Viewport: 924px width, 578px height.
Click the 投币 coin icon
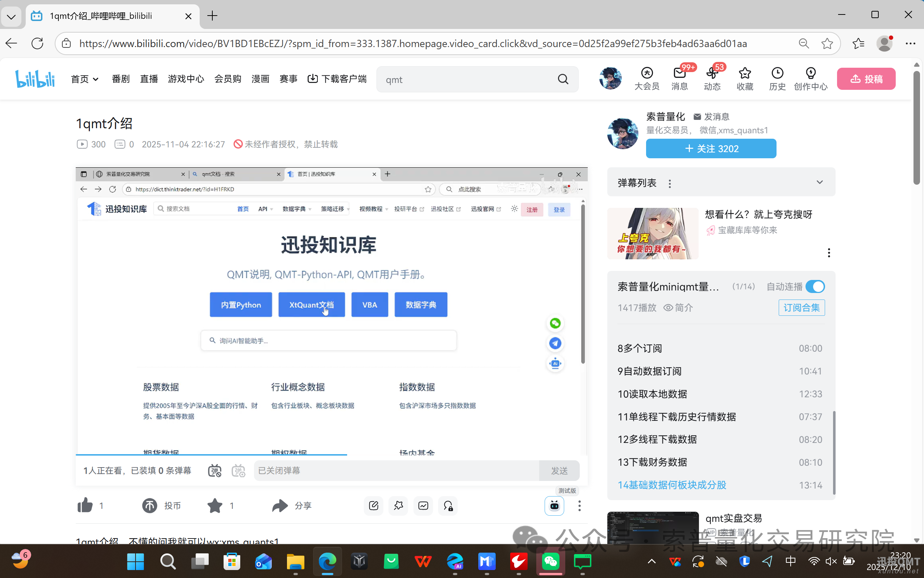pos(150,505)
